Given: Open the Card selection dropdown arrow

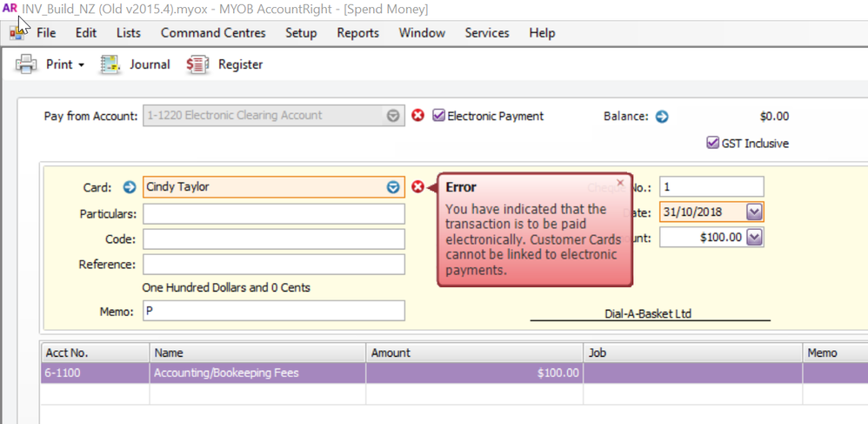Looking at the screenshot, I should pyautogui.click(x=393, y=187).
